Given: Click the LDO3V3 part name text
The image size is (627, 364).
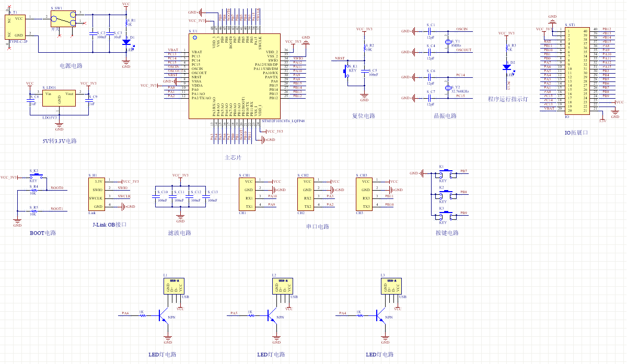Looking at the screenshot, I should click(x=50, y=117).
